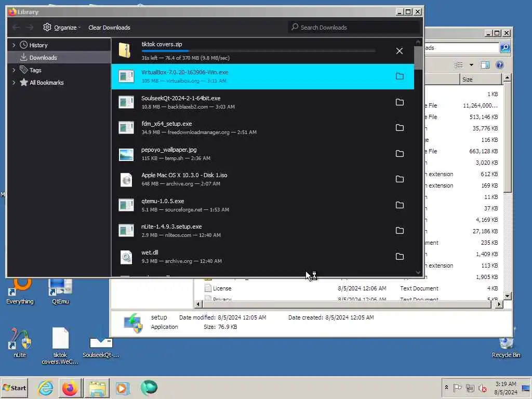The image size is (532, 399).
Task: Select License text document in Explorer
Action: [x=222, y=288]
